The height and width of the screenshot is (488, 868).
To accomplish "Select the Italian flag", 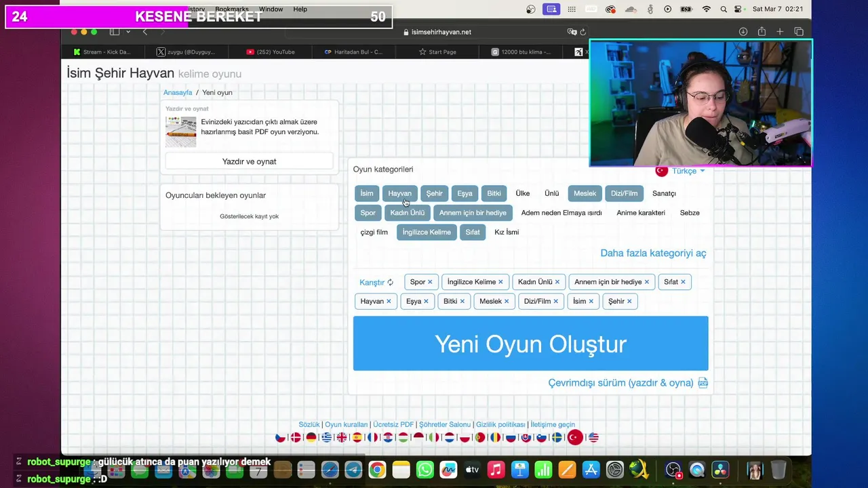I will coord(434,437).
